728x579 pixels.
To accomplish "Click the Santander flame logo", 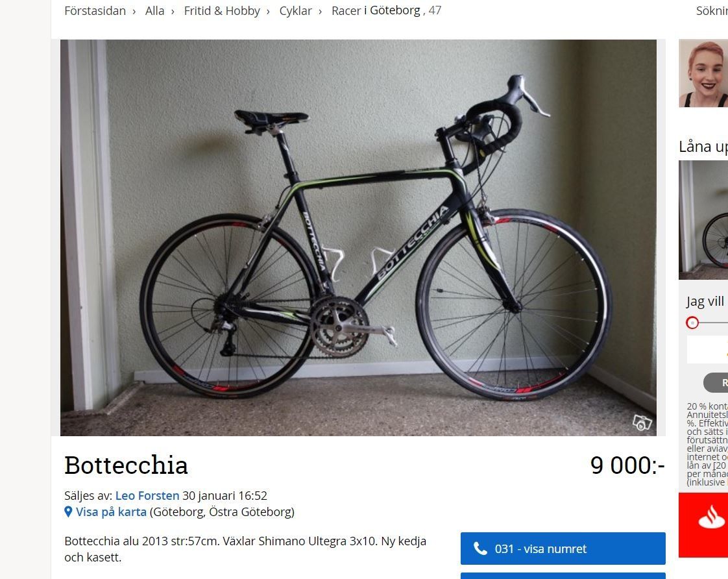I will tap(712, 518).
